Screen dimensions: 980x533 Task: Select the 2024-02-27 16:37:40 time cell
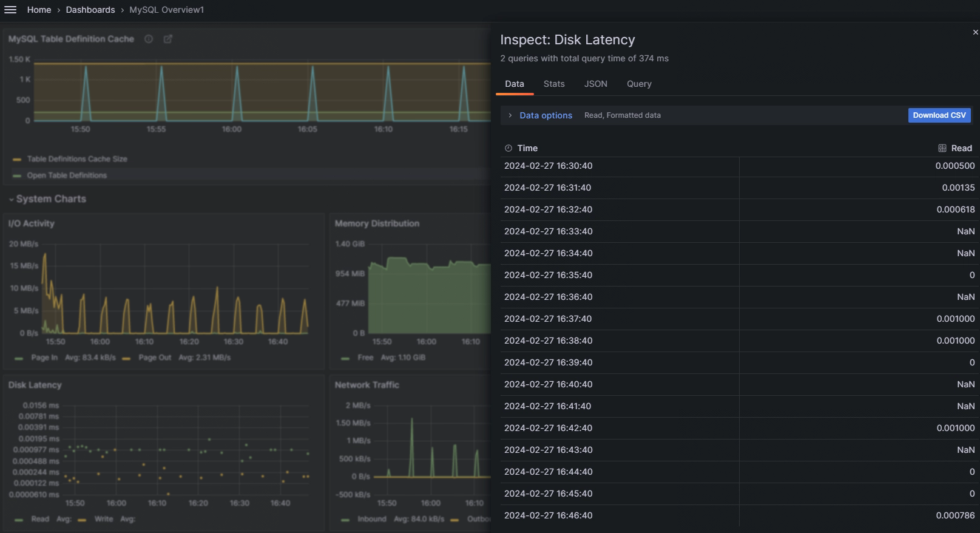[620, 319]
